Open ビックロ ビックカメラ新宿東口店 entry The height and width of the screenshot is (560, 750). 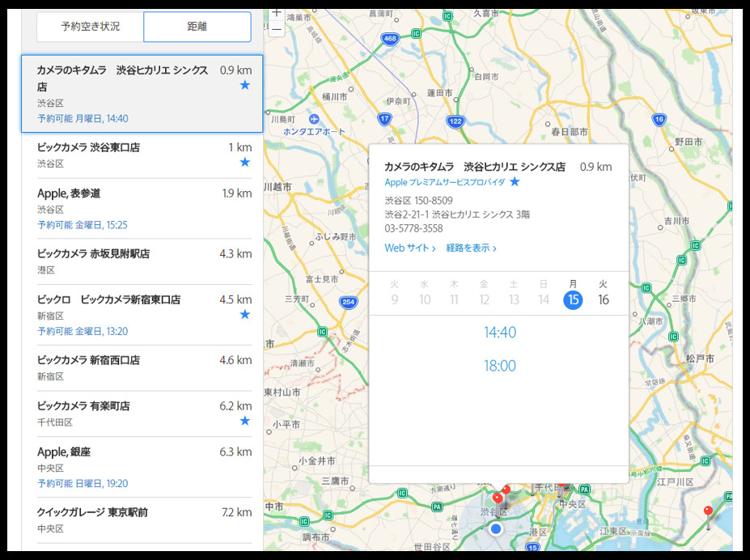[x=145, y=315]
